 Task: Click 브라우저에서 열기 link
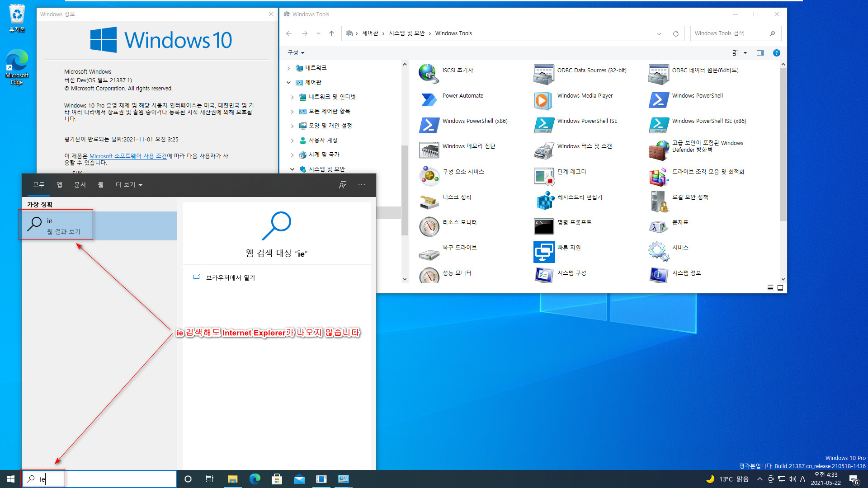[231, 277]
